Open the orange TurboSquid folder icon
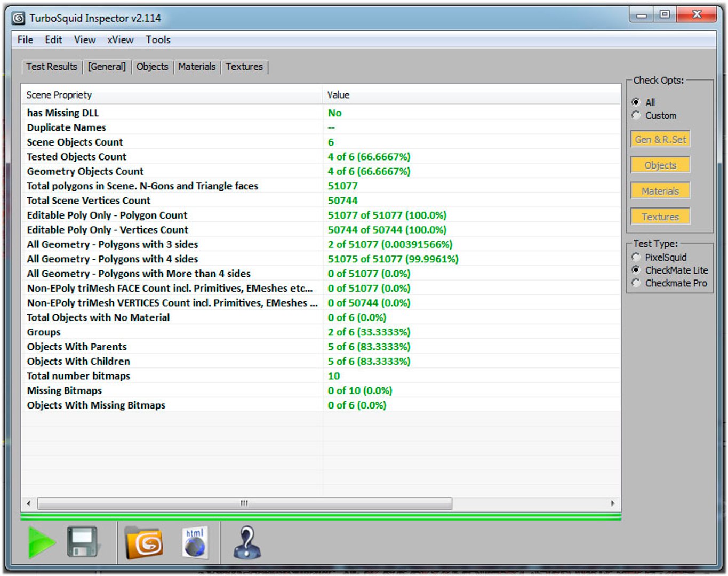 (144, 543)
